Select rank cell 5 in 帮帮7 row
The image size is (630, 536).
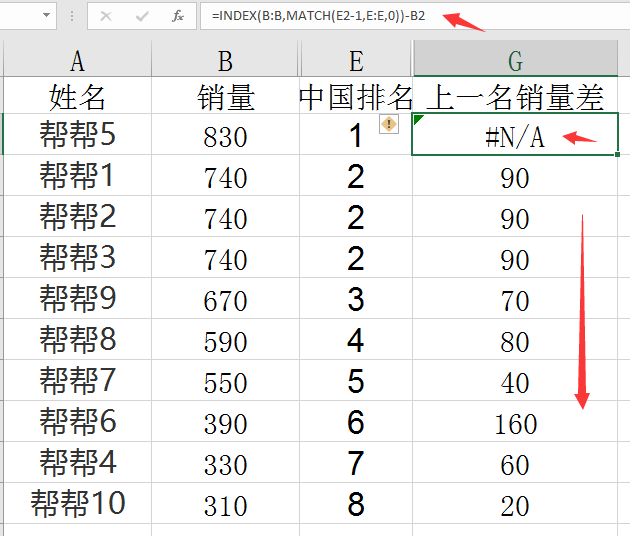click(x=356, y=380)
